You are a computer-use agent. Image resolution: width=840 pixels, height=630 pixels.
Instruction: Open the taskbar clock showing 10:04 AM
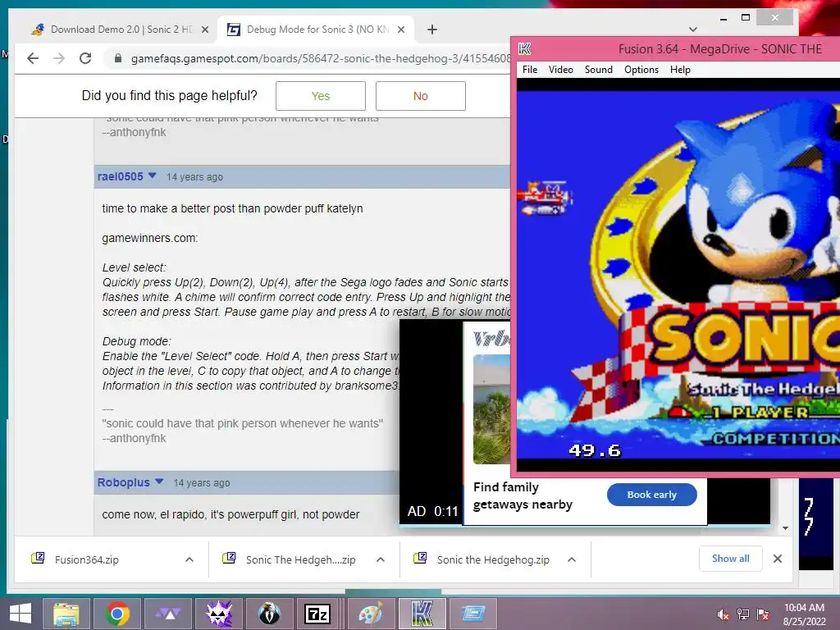tap(804, 614)
